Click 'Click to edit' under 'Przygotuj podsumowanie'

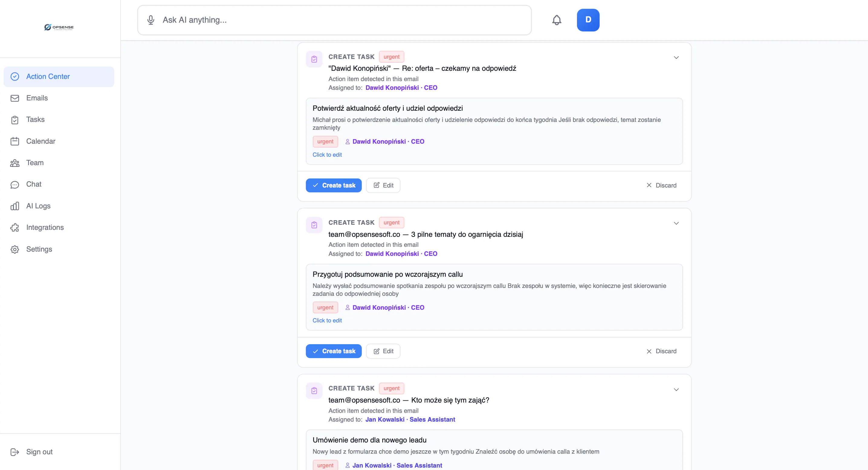click(x=327, y=321)
